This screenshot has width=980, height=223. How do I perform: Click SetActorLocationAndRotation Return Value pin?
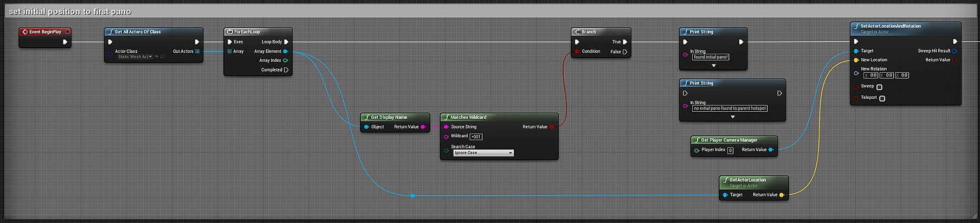tap(955, 60)
